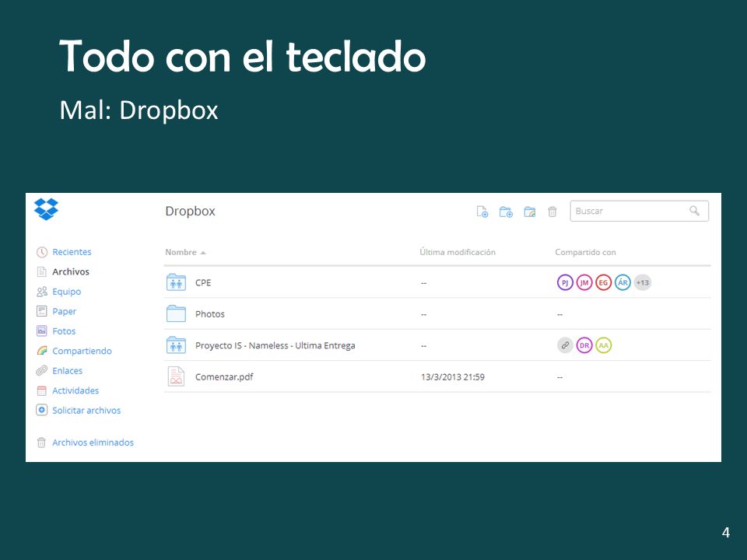747x560 pixels.
Task: Click the Comenzar.pdf file icon
Action: tap(177, 376)
